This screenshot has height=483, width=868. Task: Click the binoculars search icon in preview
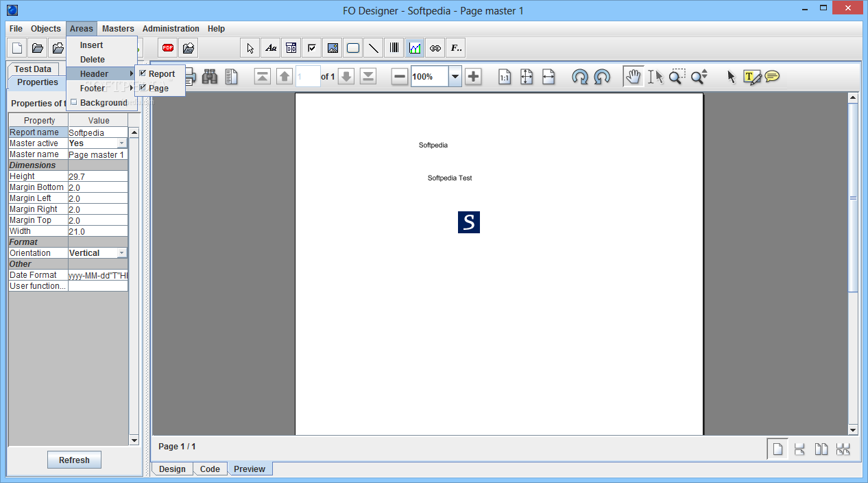pyautogui.click(x=210, y=77)
